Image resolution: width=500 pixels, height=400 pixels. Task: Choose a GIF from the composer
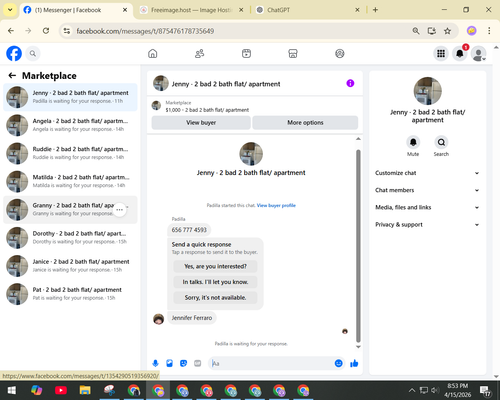(198, 363)
